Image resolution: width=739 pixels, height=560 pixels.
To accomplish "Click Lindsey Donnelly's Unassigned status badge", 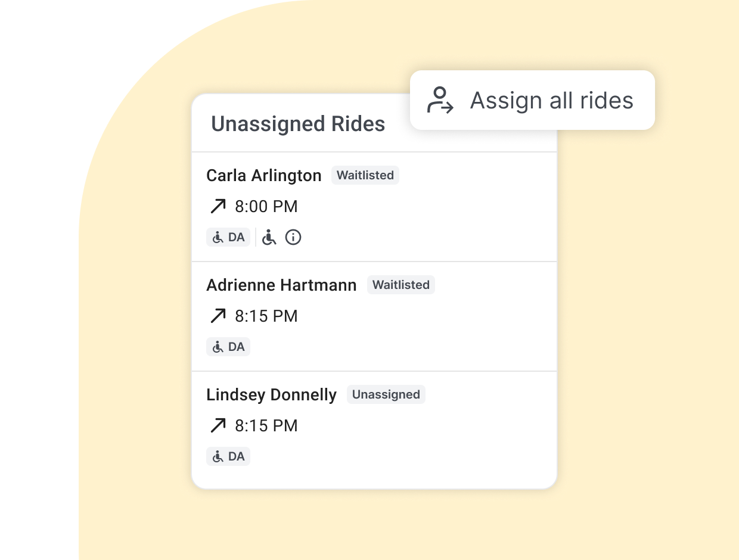I will point(386,395).
